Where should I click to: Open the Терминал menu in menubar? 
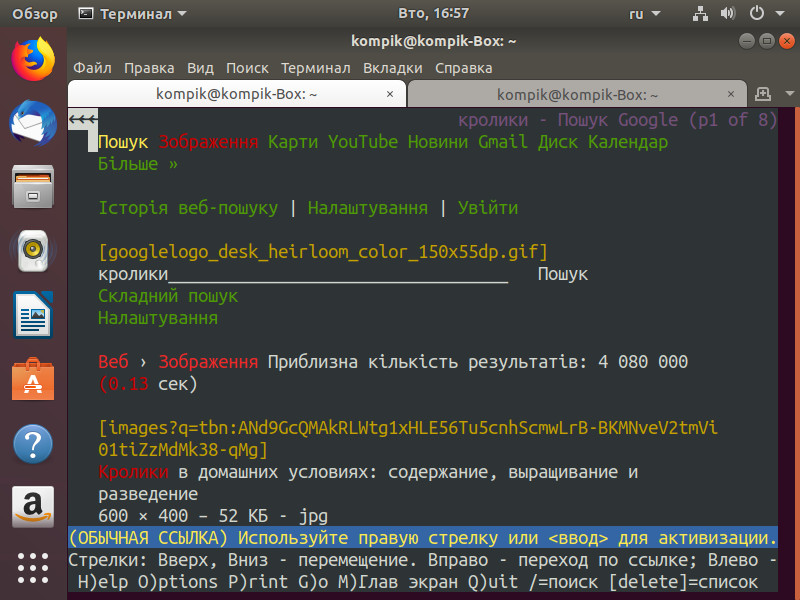(x=316, y=68)
